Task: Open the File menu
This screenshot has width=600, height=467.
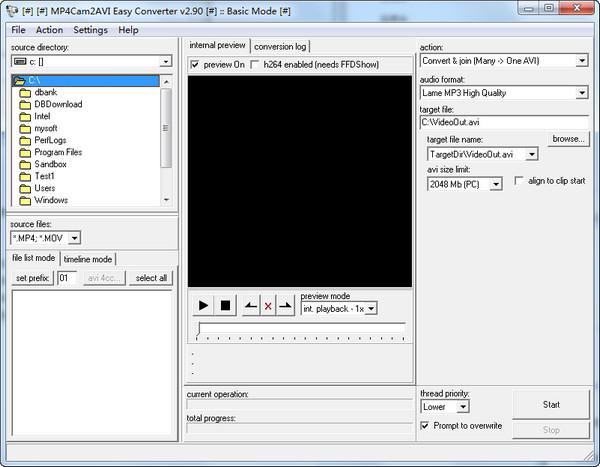Action: pyautogui.click(x=18, y=30)
